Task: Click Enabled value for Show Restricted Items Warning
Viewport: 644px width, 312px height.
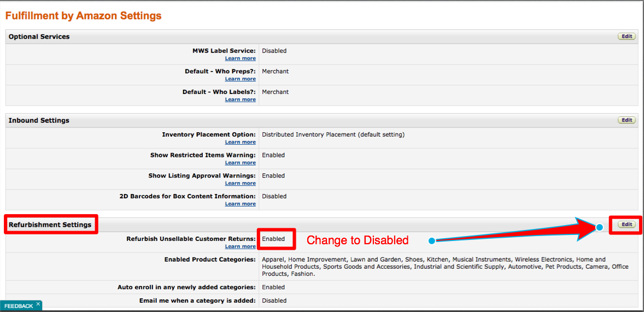Action: point(273,155)
